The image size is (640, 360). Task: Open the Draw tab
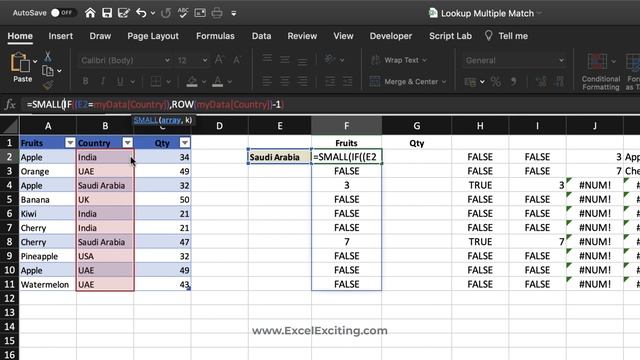tap(100, 36)
